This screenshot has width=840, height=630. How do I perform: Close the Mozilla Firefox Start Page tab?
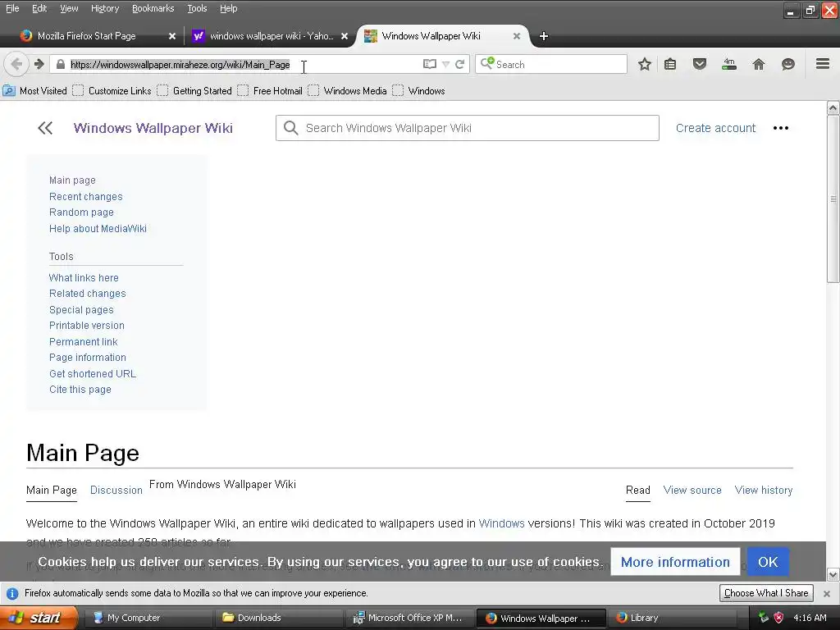172,36
